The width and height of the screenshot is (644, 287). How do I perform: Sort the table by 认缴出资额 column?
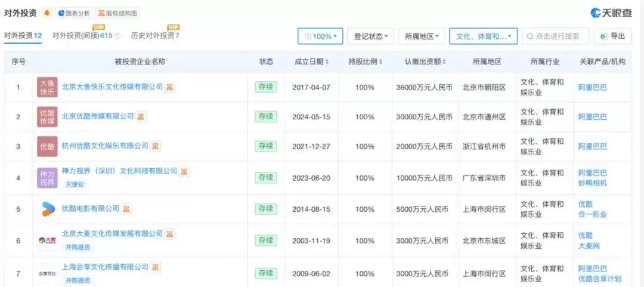(x=426, y=61)
